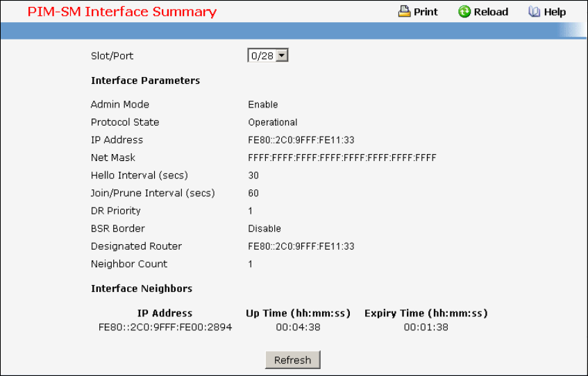Select the Interface Parameters heading
588x376 pixels.
click(x=145, y=80)
